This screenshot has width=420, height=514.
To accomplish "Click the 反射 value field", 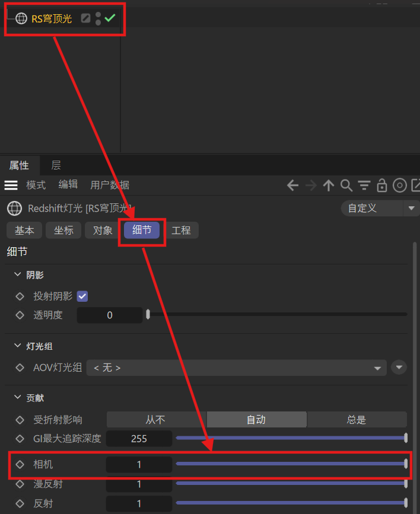I will (139, 503).
